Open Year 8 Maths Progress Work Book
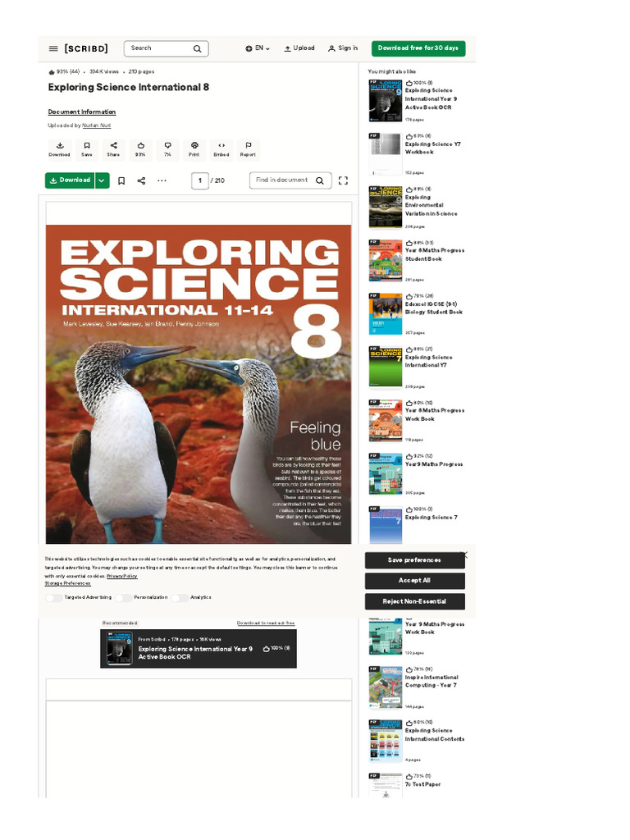630x840 pixels. point(435,414)
